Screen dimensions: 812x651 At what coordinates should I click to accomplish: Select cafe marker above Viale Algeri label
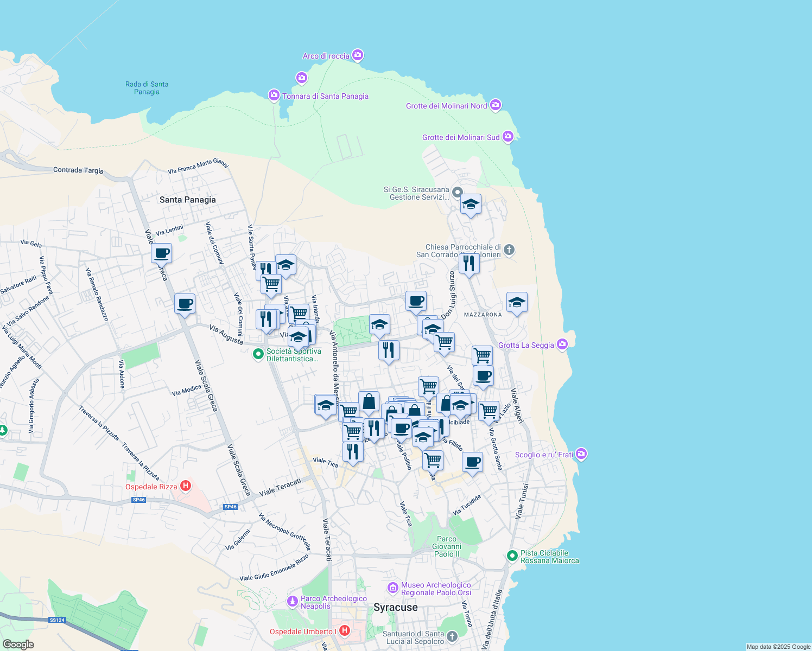[x=483, y=376]
